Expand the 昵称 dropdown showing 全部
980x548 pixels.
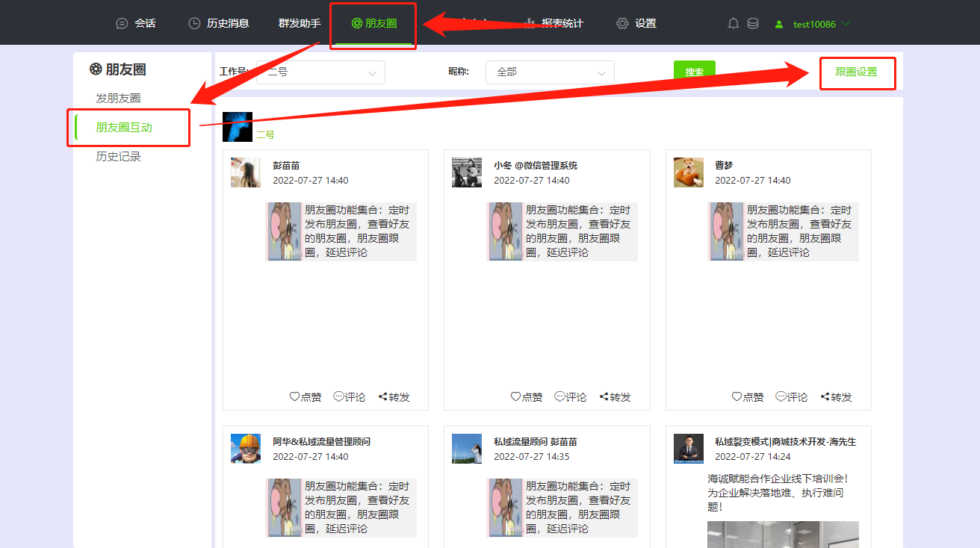[x=550, y=72]
